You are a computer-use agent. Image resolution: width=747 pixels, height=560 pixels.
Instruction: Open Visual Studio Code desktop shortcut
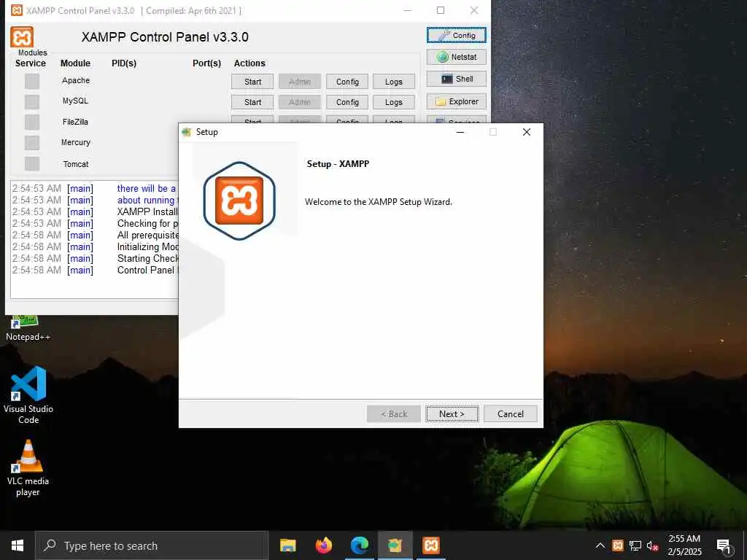[28, 394]
